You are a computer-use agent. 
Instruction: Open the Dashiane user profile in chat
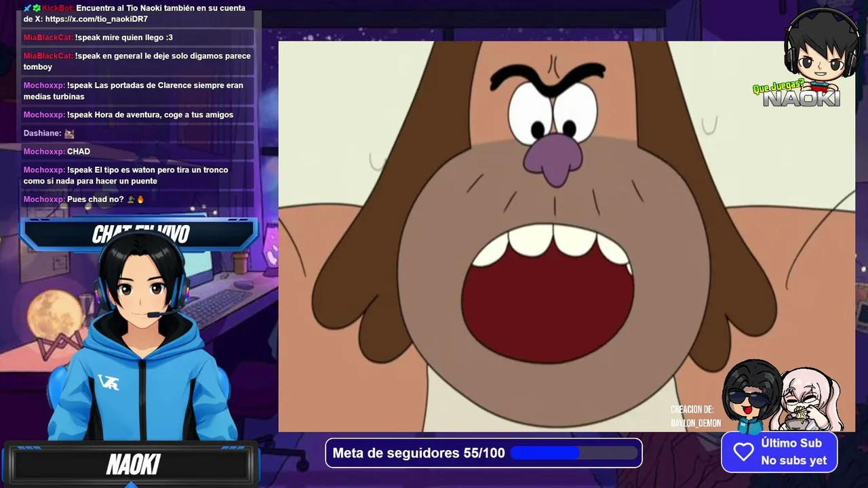pos(42,134)
